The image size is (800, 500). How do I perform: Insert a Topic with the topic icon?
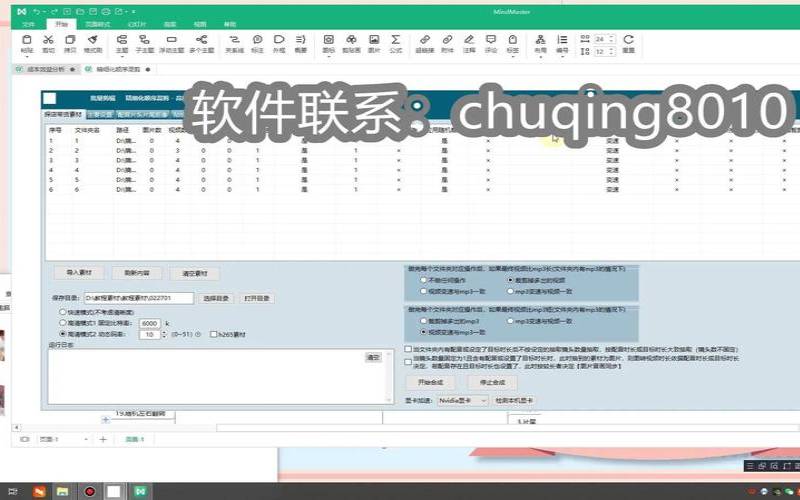[x=122, y=40]
